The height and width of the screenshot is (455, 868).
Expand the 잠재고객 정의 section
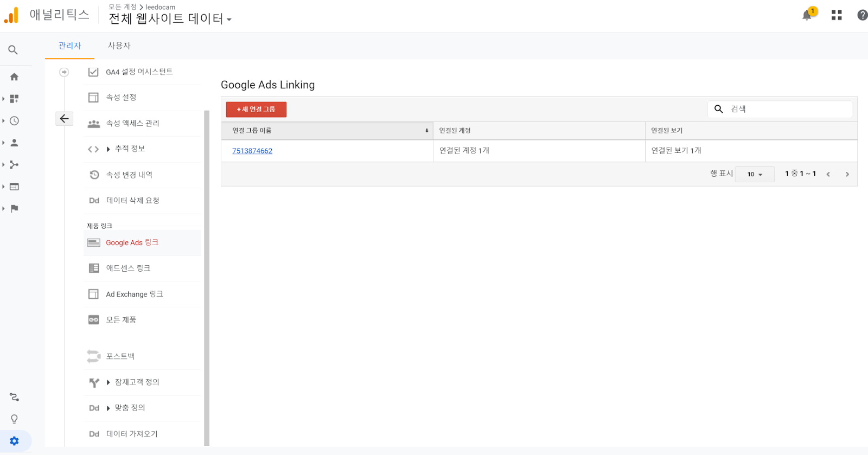coord(108,382)
